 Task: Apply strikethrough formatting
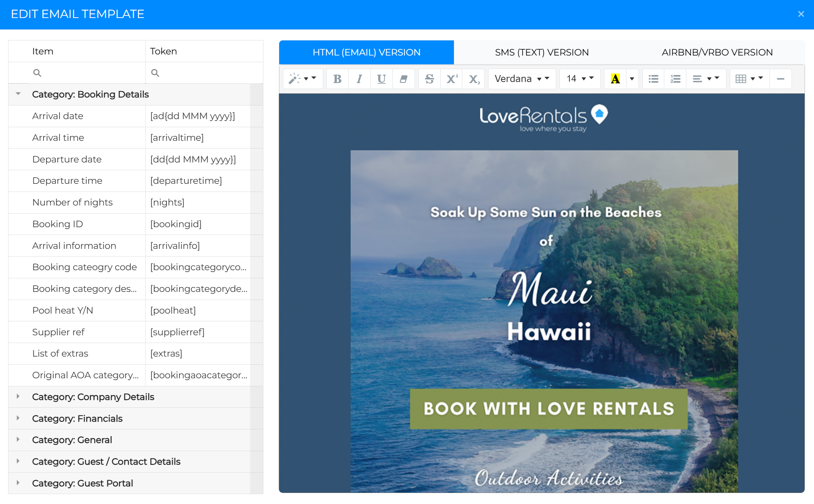pos(429,79)
